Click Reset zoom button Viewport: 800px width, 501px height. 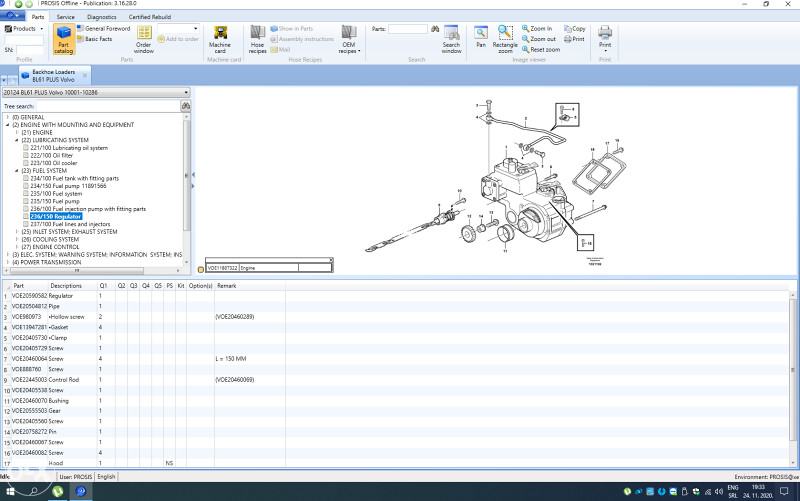coord(540,49)
